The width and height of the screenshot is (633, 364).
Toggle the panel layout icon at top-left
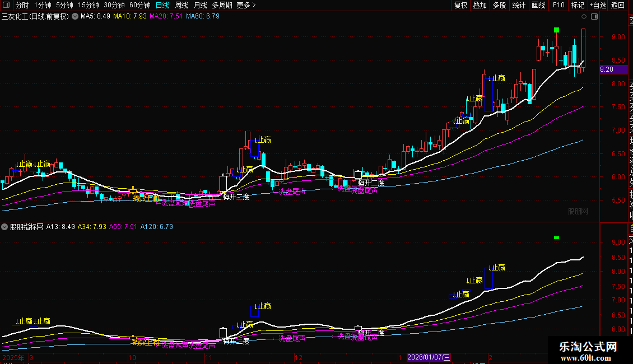(6, 5)
